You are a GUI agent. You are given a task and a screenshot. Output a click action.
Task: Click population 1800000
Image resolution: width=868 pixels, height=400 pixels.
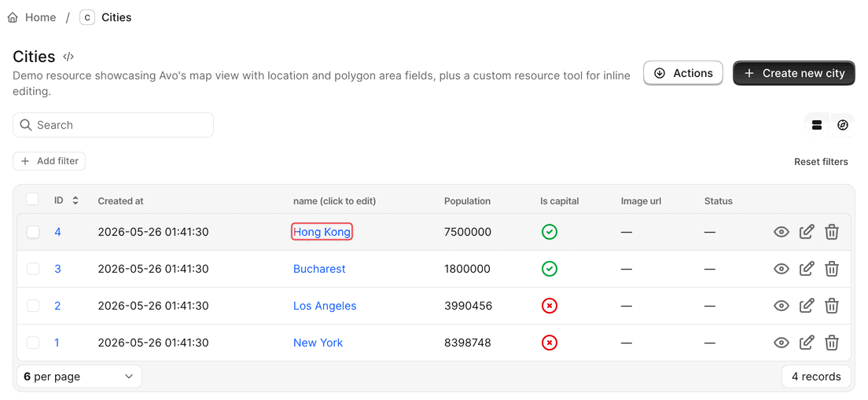[467, 269]
